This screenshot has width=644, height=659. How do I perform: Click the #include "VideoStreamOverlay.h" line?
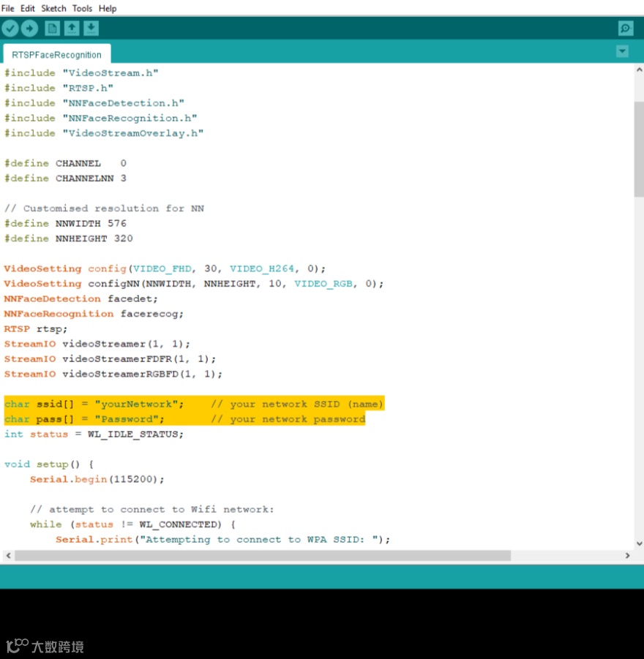pos(104,134)
